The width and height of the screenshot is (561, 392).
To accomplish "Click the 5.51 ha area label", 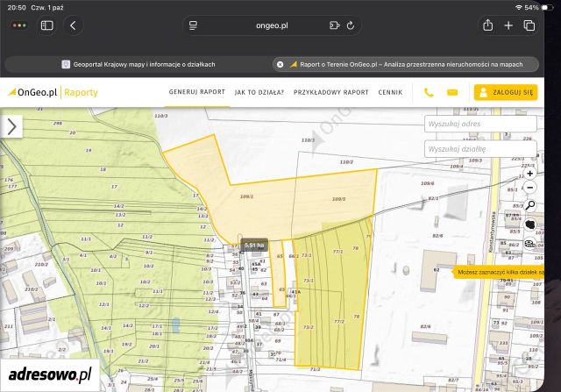I will (254, 246).
